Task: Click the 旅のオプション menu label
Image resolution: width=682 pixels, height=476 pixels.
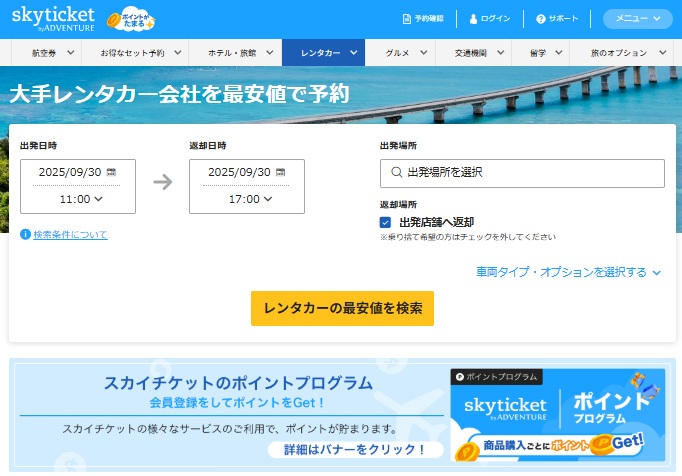Action: [618, 53]
